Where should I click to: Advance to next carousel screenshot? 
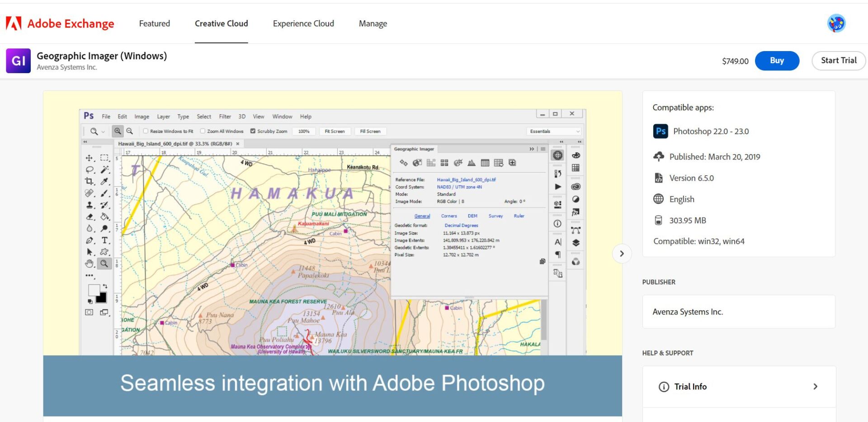622,253
